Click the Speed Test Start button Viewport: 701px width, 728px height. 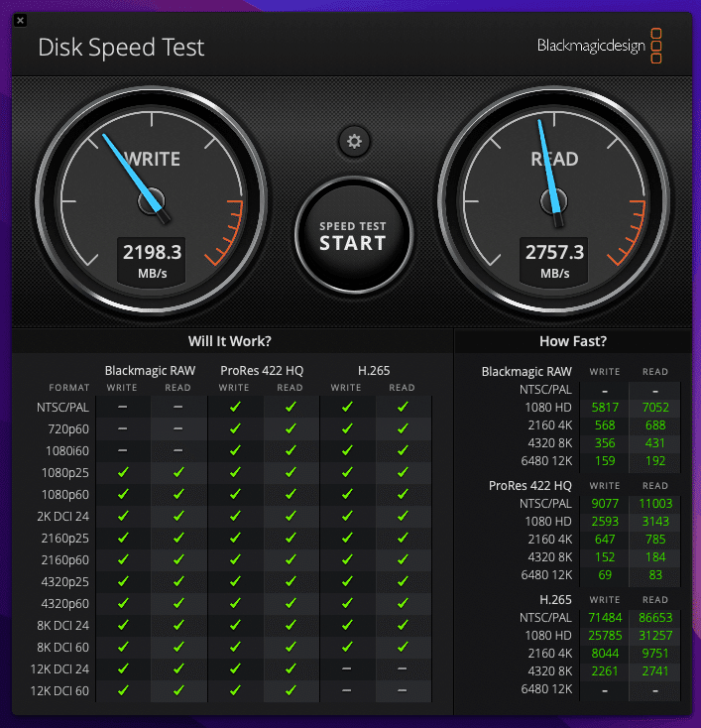coord(354,235)
